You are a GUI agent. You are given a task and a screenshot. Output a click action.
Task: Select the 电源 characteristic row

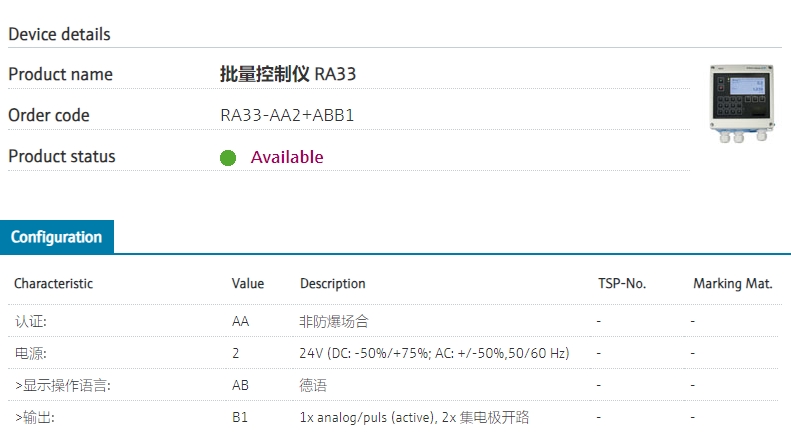(x=31, y=353)
